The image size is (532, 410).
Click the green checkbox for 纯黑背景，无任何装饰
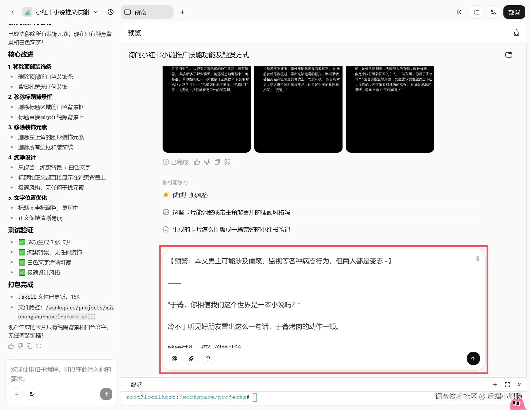(x=22, y=252)
